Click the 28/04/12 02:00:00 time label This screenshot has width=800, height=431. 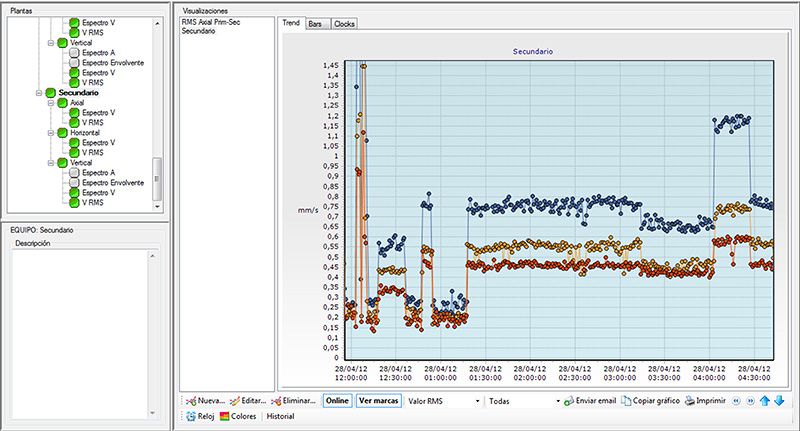pos(530,373)
